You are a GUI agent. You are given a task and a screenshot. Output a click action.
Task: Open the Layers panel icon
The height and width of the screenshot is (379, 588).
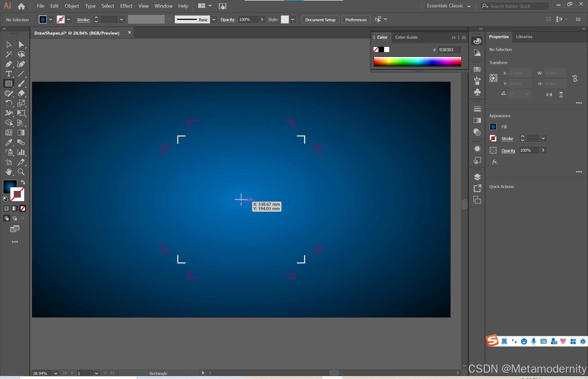477,177
